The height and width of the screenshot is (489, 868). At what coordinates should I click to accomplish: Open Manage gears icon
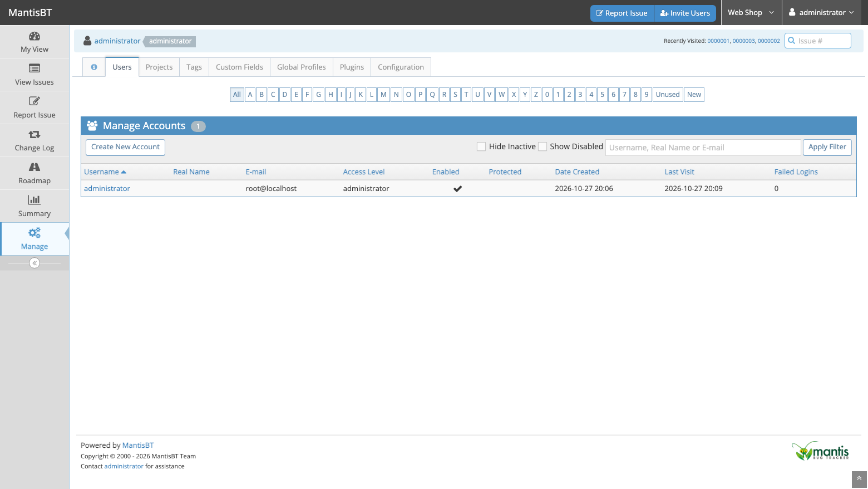coord(34,233)
